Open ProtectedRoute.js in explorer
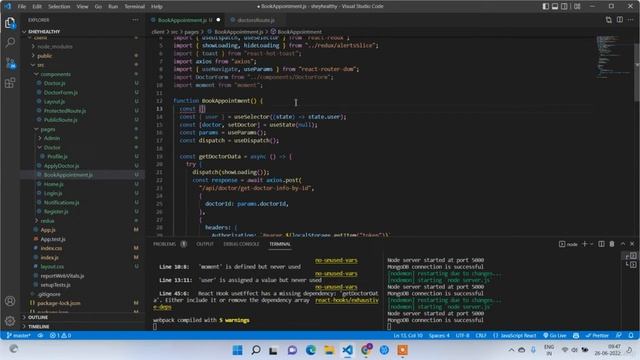The height and width of the screenshot is (360, 640). 65,111
